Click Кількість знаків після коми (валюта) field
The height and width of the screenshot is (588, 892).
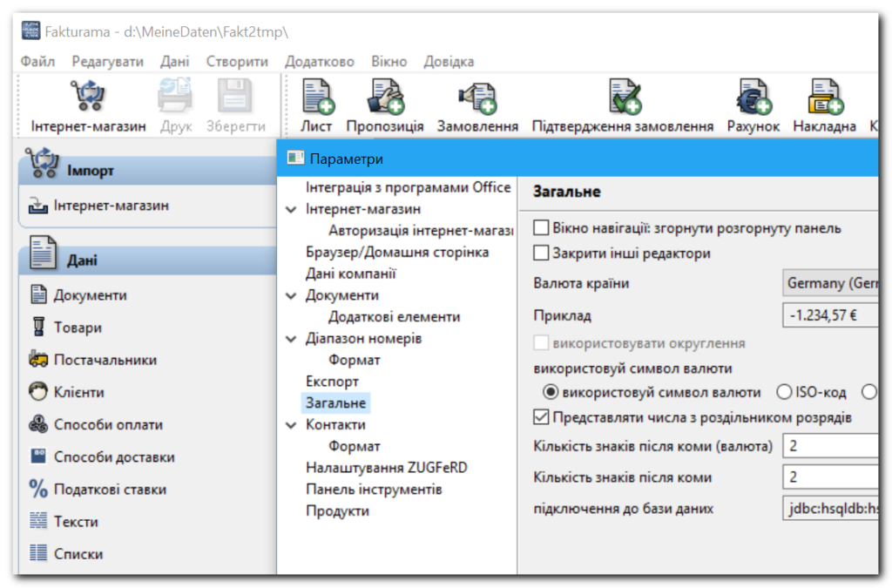click(x=830, y=446)
